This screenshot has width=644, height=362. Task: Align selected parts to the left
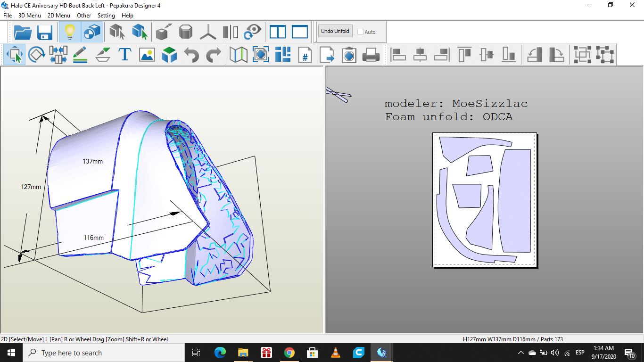[398, 55]
